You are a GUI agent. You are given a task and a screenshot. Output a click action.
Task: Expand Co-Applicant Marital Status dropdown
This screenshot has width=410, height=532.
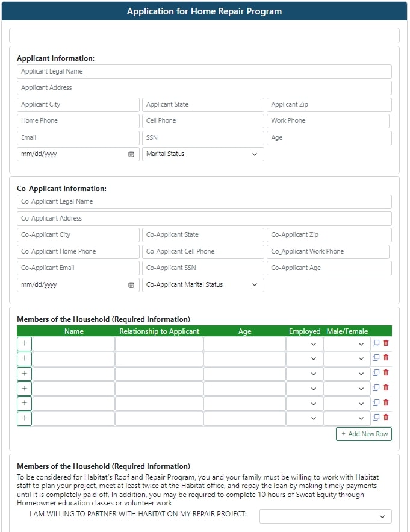pyautogui.click(x=203, y=285)
